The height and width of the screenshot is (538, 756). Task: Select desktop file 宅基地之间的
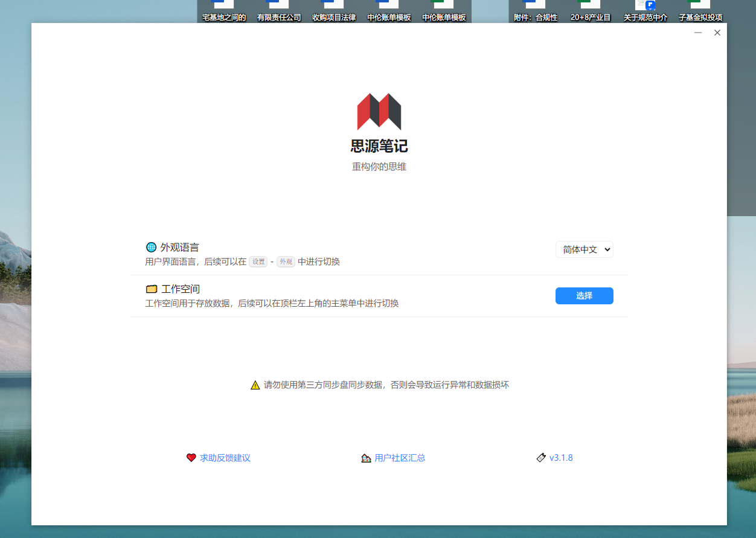224,12
